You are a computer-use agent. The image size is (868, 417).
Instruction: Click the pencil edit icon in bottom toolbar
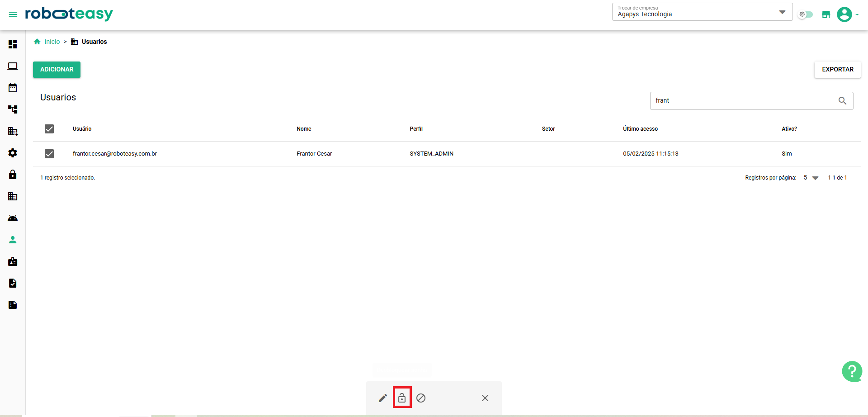(382, 398)
